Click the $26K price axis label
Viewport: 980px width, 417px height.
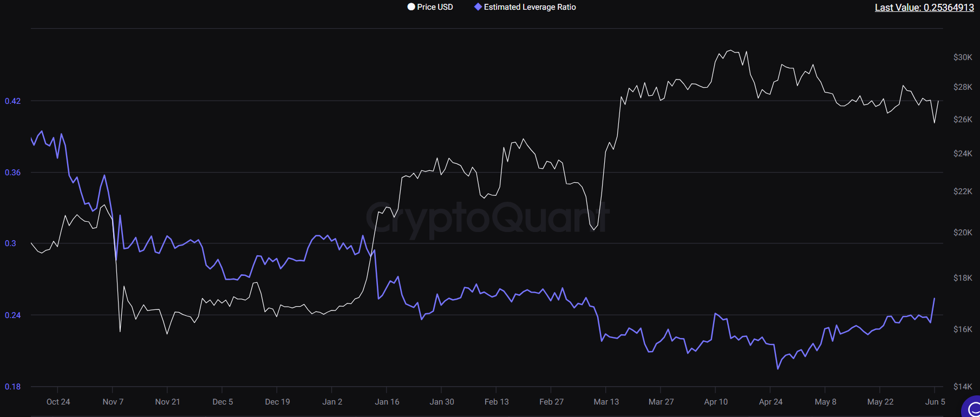(963, 120)
